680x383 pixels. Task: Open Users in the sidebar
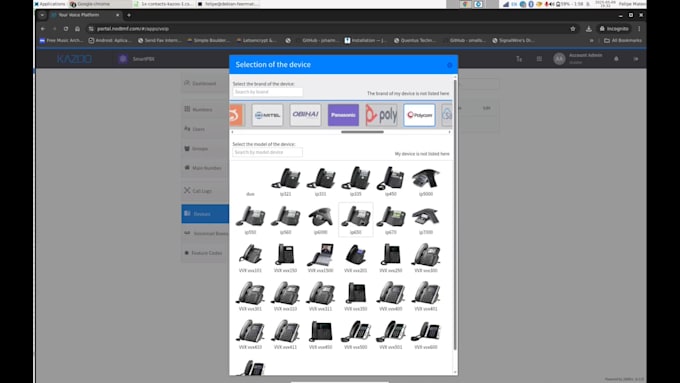tap(204, 129)
